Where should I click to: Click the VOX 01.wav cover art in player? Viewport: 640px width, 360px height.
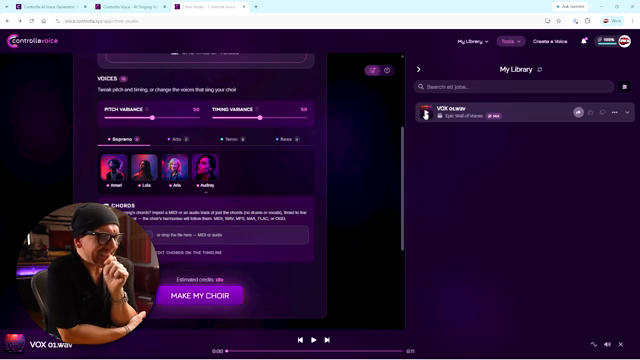coord(15,344)
